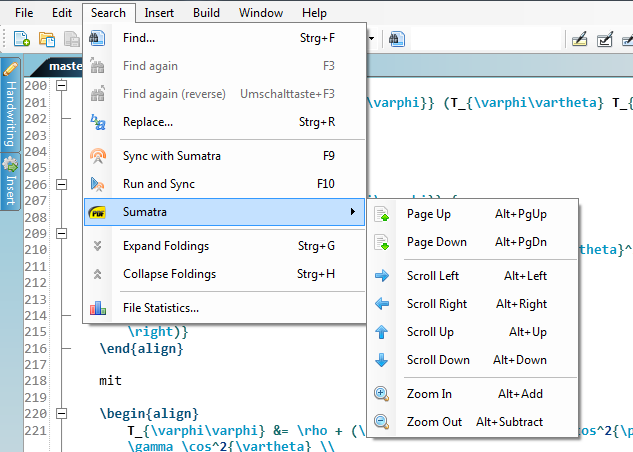Click the Scroll Left arrow icon
This screenshot has width=633, height=452.
click(x=381, y=276)
